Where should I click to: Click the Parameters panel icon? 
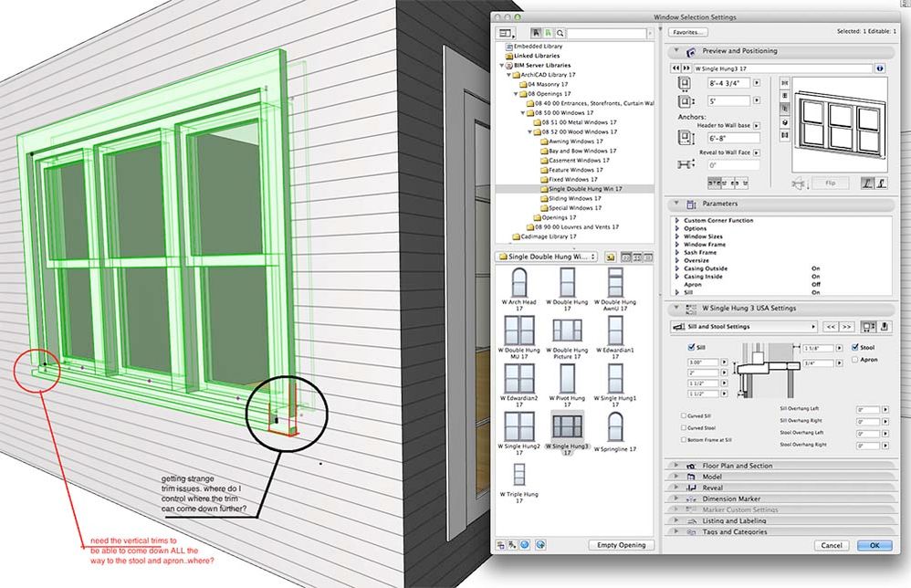point(692,204)
